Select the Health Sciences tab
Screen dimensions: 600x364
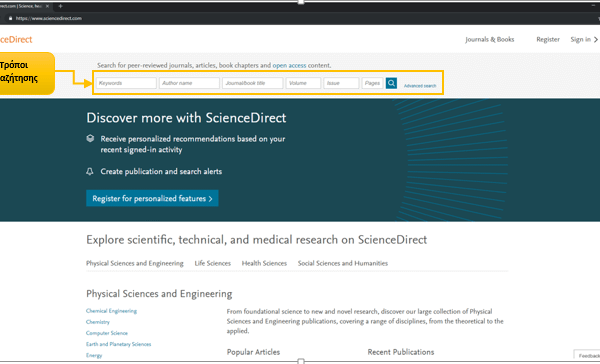click(x=264, y=263)
